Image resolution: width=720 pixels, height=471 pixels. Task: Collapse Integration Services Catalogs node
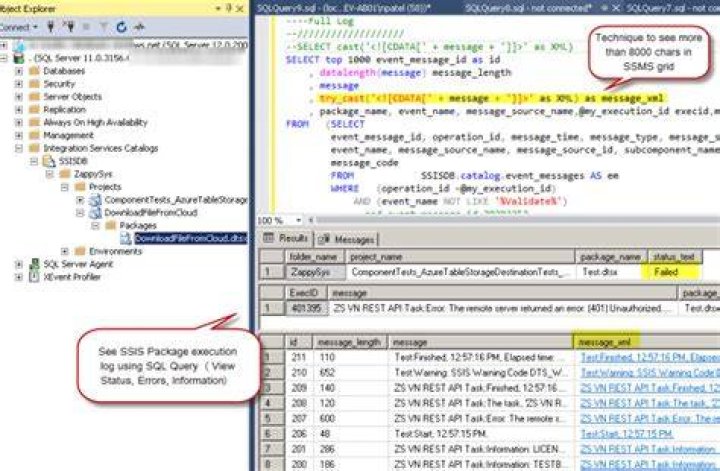coord(19,148)
